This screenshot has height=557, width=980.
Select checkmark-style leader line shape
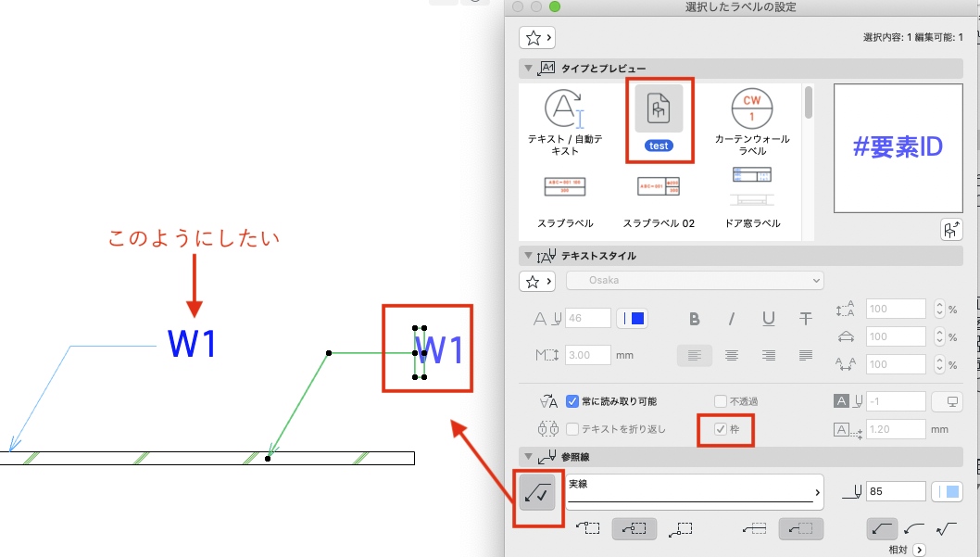click(x=947, y=529)
